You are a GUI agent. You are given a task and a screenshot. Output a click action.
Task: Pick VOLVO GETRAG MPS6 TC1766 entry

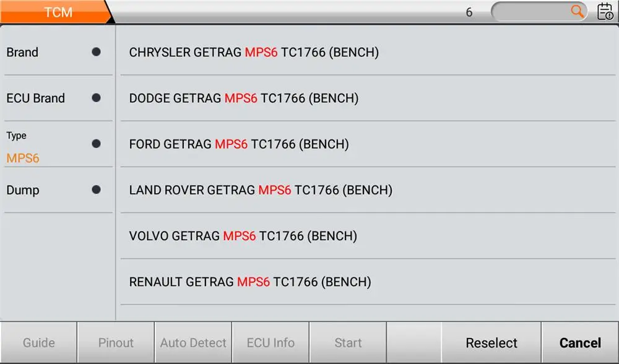pyautogui.click(x=243, y=236)
